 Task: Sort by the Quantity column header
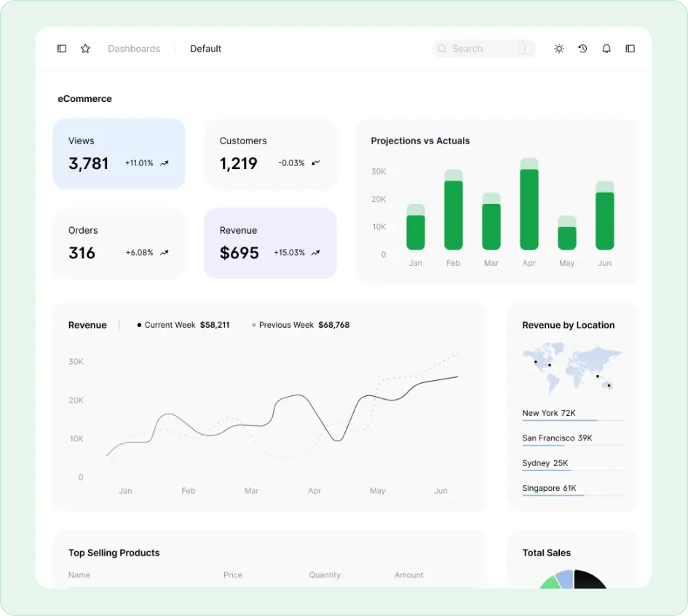[325, 575]
